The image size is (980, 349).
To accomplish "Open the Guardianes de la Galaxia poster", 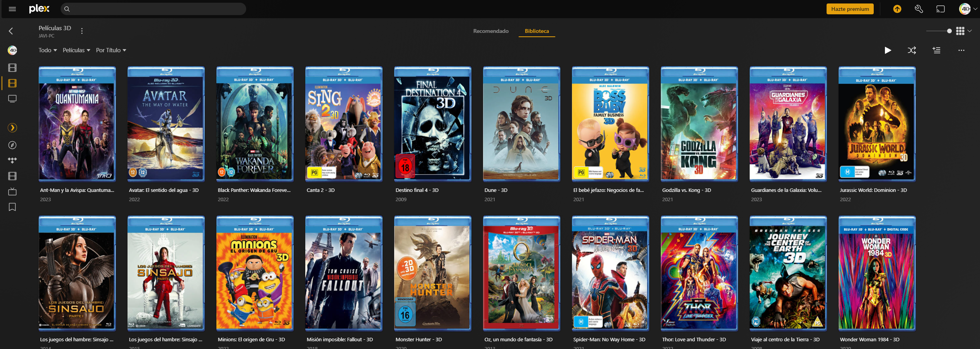I will (788, 124).
